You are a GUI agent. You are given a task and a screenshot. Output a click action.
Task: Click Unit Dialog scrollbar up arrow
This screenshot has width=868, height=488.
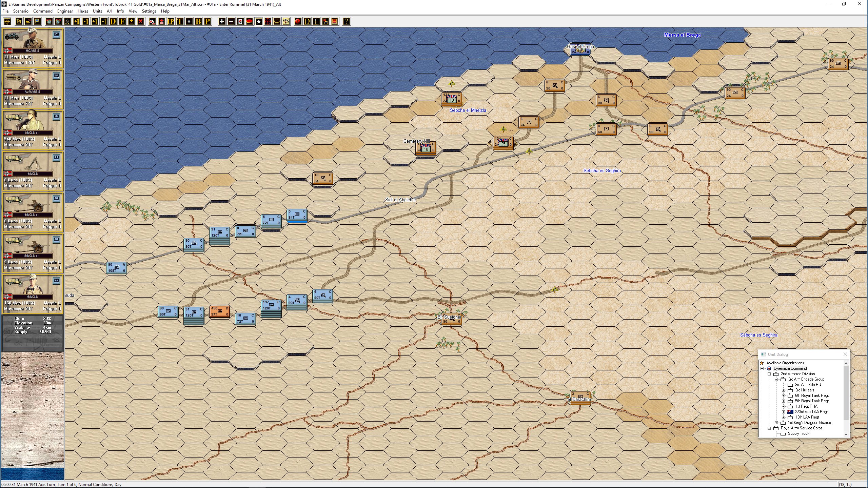(846, 363)
